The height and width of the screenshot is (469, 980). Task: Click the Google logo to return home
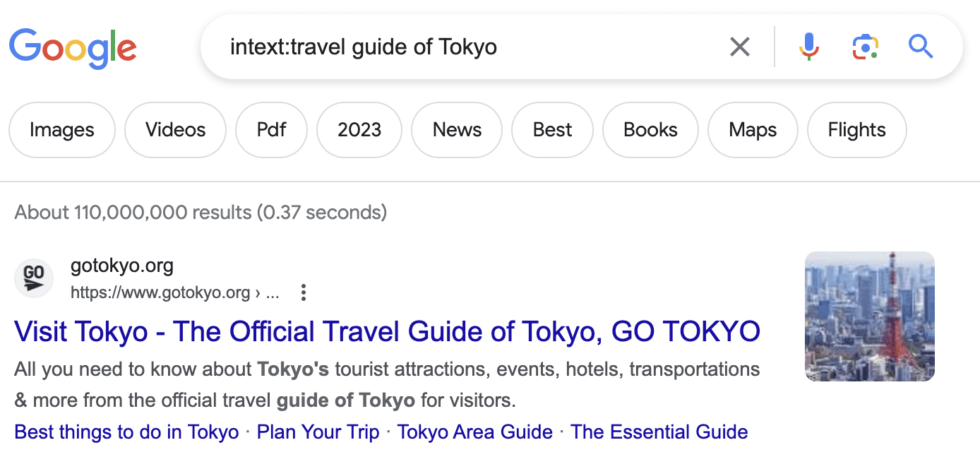(73, 47)
